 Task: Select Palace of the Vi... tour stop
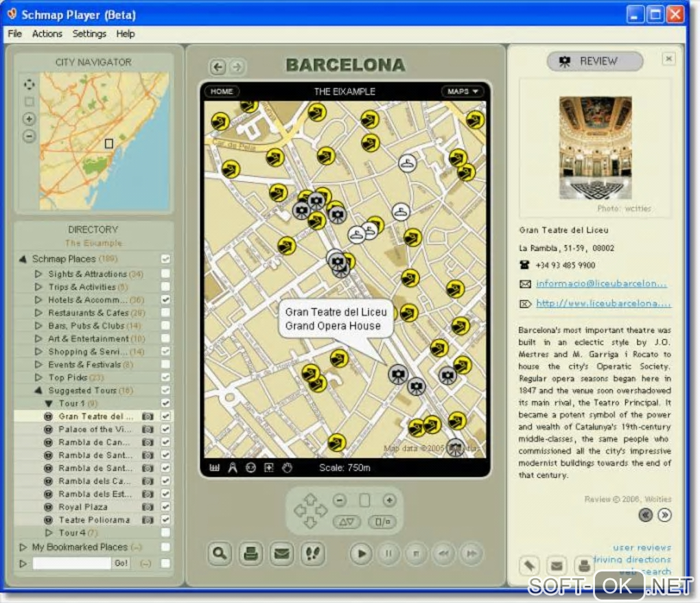tap(95, 429)
